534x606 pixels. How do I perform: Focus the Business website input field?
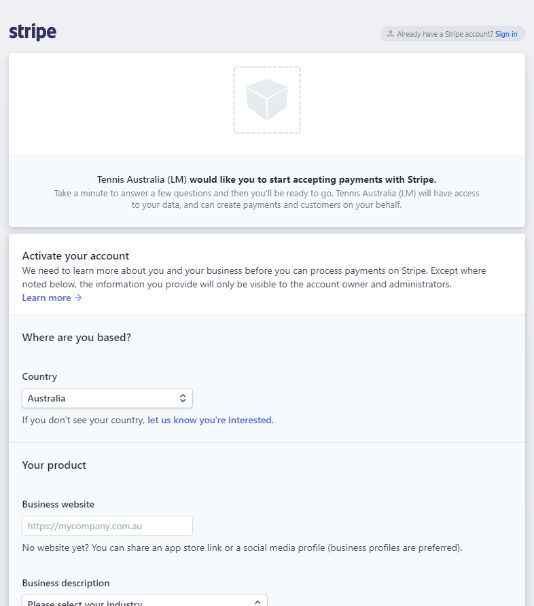107,526
